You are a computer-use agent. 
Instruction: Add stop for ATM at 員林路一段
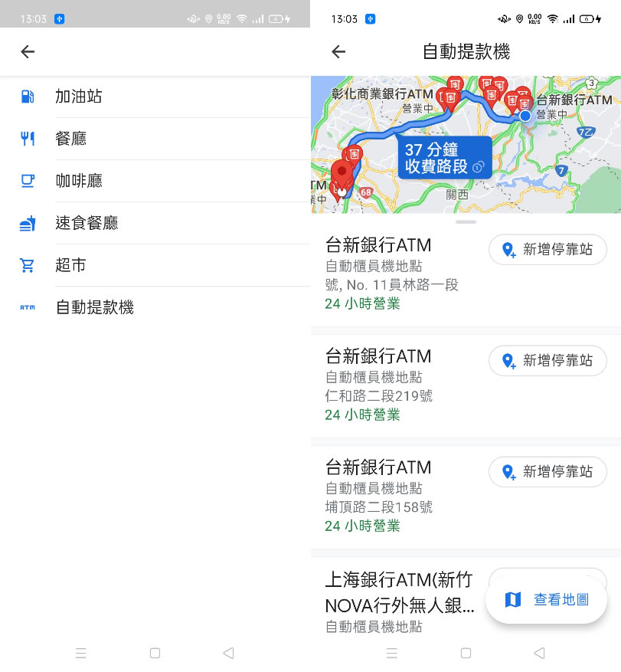[x=547, y=250]
